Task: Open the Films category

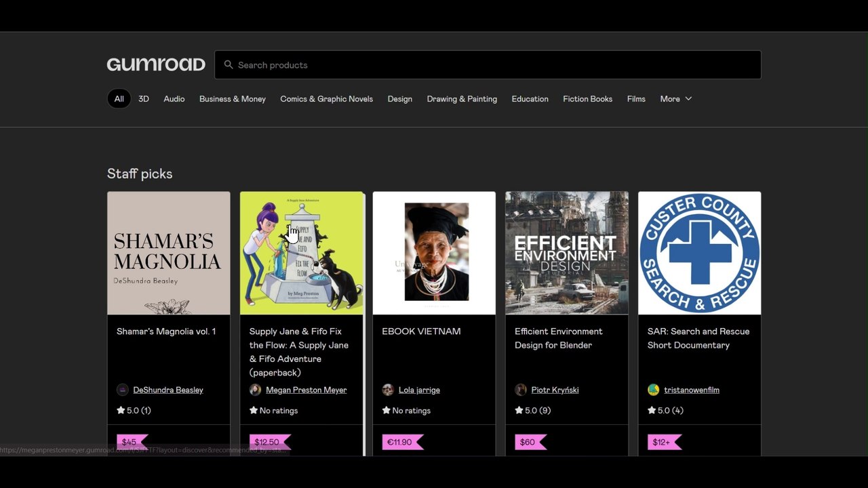Action: 636,99
